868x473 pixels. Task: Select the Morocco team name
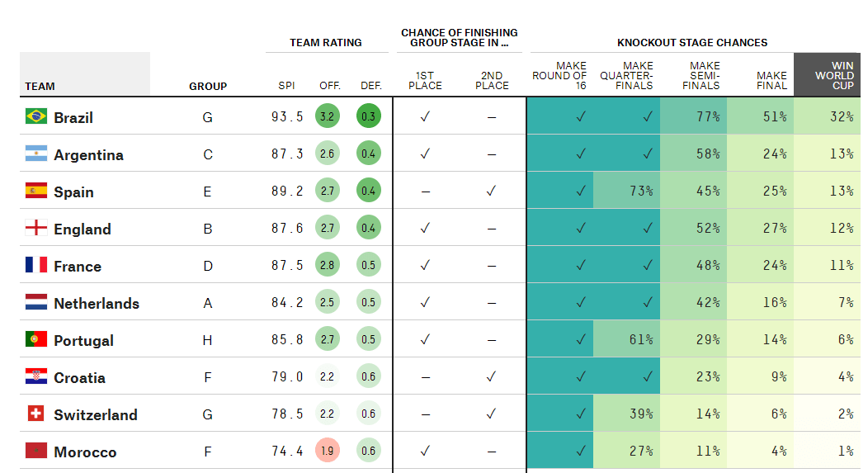tap(85, 452)
